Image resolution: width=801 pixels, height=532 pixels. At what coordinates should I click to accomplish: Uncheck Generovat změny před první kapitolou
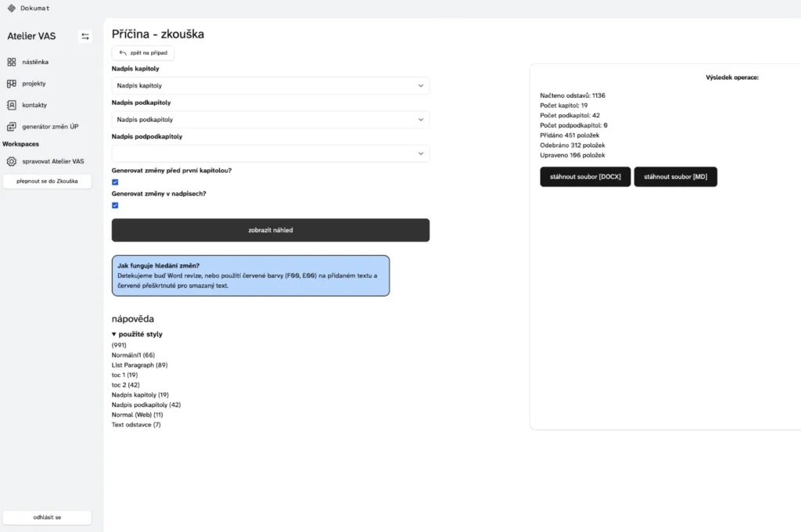tap(115, 182)
